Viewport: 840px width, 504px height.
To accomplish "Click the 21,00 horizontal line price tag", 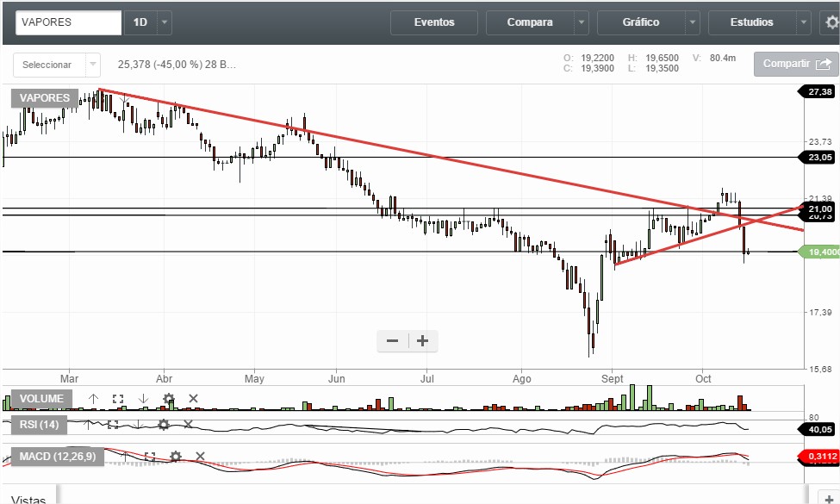I will coord(818,208).
